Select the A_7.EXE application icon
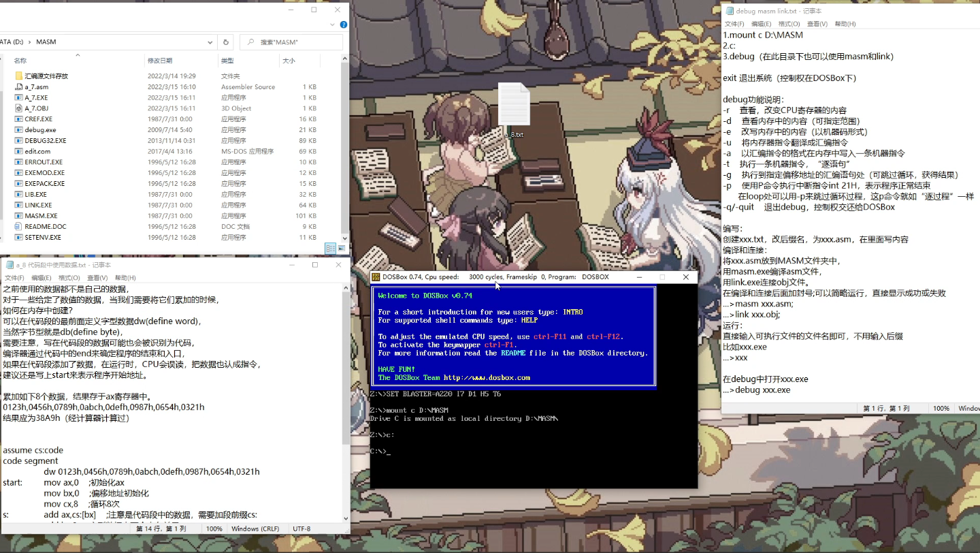This screenshot has height=553, width=980. [19, 97]
